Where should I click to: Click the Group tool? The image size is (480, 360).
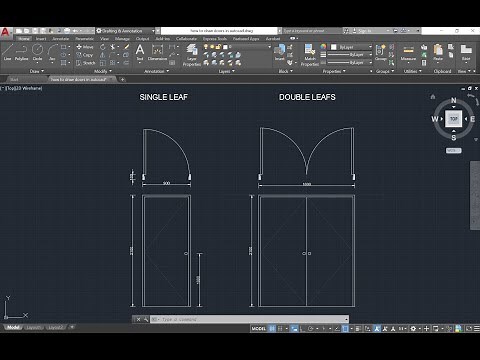[380, 53]
